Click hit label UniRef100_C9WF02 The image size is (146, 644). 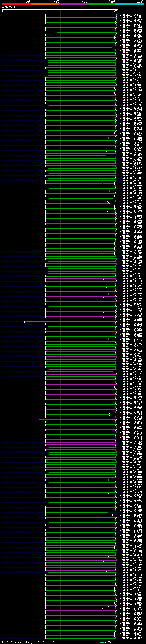click(131, 80)
